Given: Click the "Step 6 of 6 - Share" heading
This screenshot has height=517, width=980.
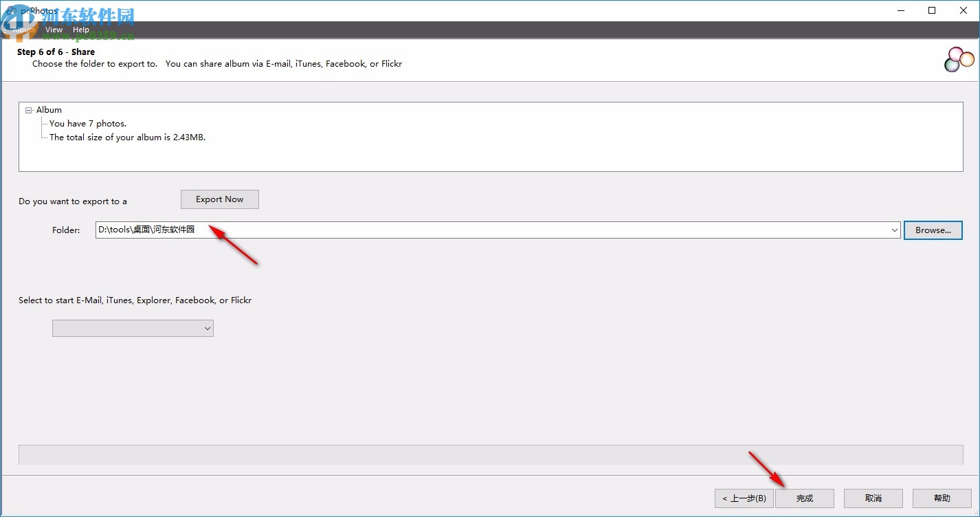Looking at the screenshot, I should point(56,52).
